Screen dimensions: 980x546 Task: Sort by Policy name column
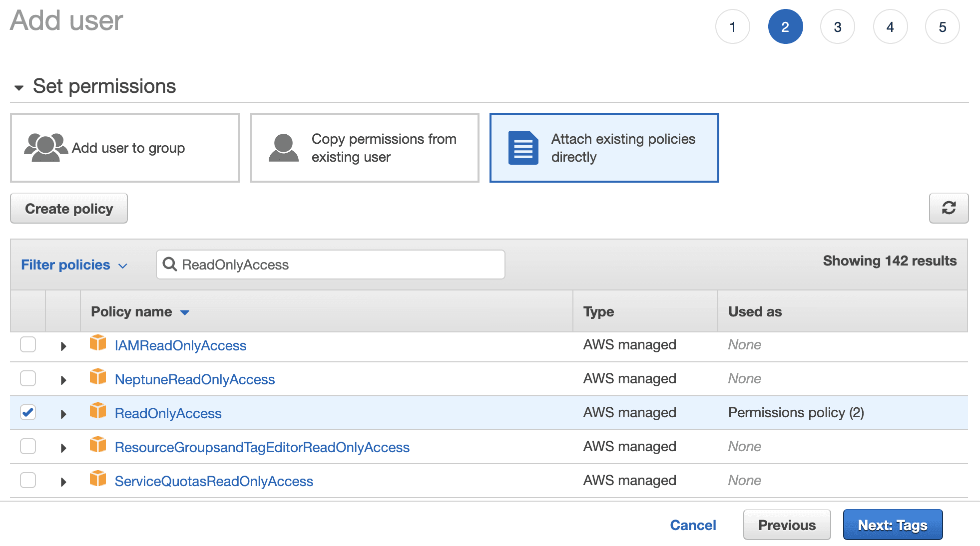click(140, 311)
